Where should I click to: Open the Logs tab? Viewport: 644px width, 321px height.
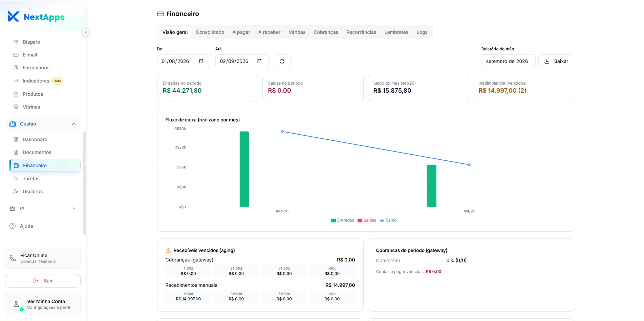422,32
